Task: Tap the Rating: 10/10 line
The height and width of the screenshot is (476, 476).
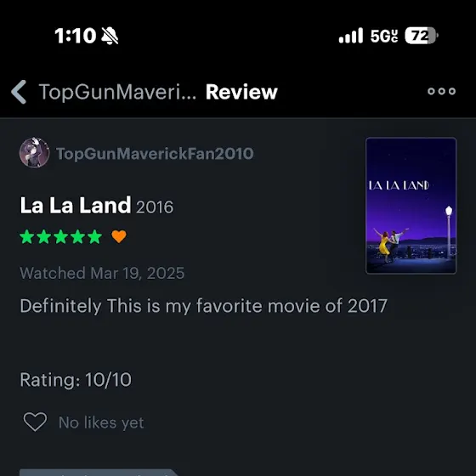Action: click(x=76, y=380)
